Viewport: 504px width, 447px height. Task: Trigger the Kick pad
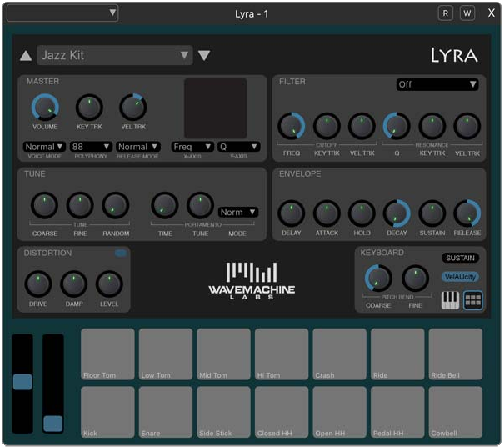click(107, 412)
